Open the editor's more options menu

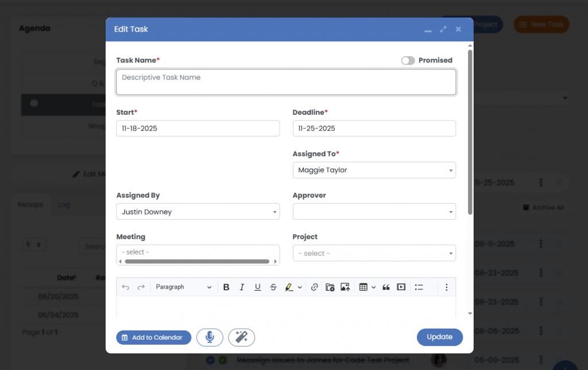pos(446,287)
